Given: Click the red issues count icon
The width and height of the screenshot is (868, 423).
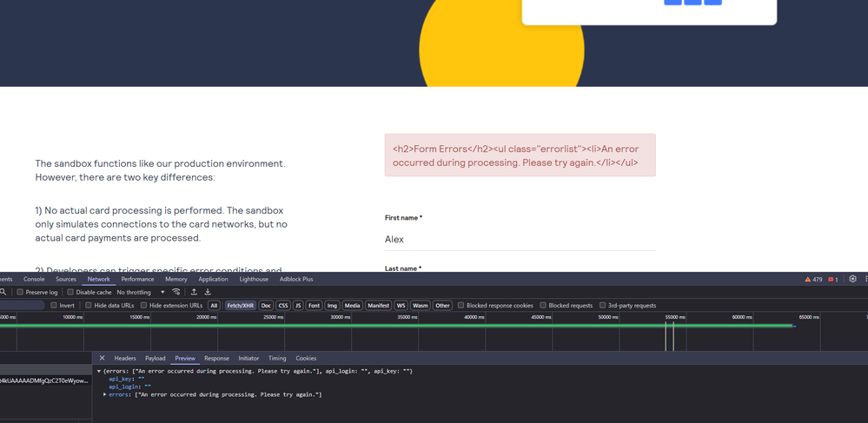Looking at the screenshot, I should point(832,280).
